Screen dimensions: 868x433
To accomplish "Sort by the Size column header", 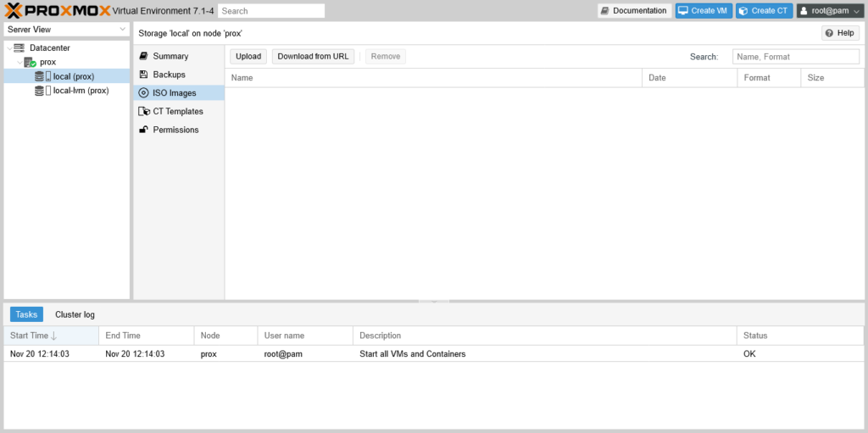I will pos(832,78).
